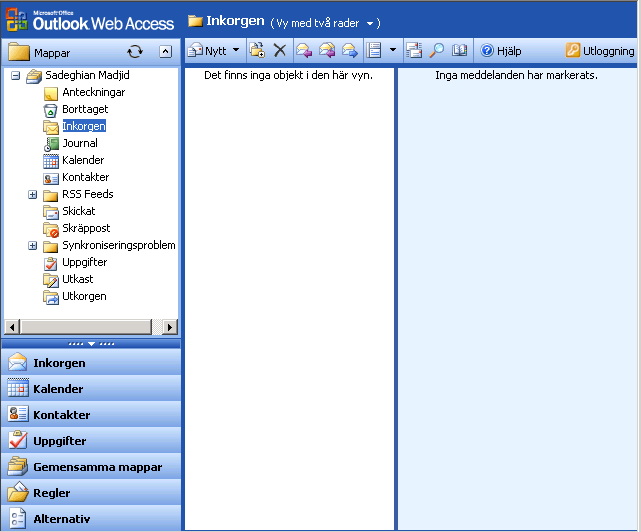The image size is (641, 532).
Task: Click the delete X icon in toolbar
Action: click(x=280, y=50)
